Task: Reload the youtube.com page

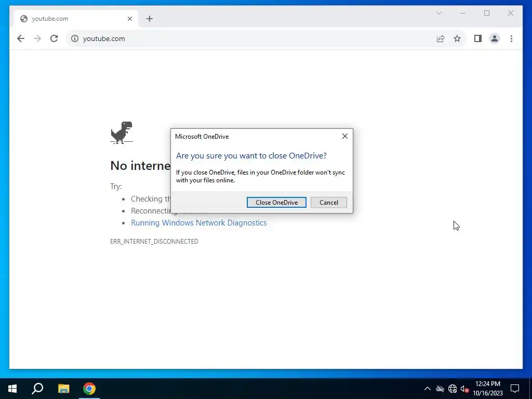Action: 54,38
